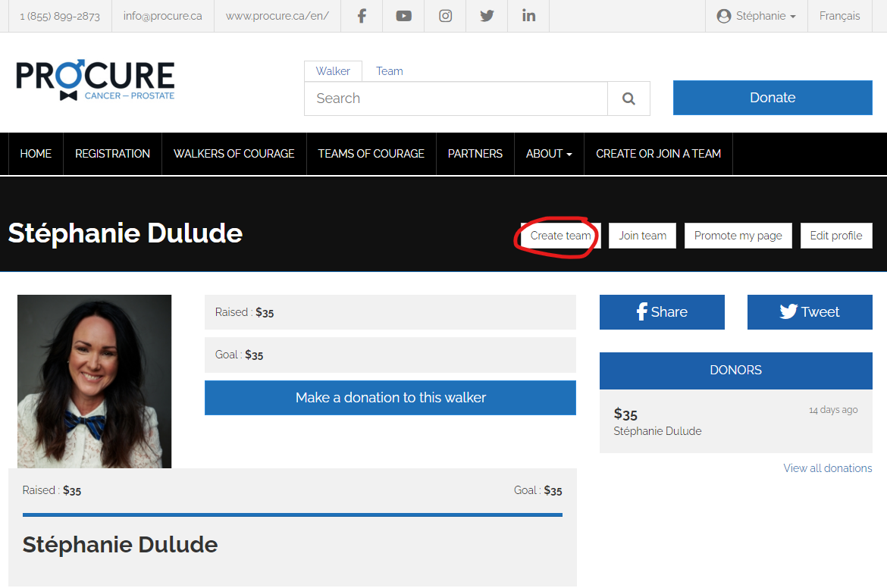
Task: Share the page on Facebook
Action: [x=662, y=312]
